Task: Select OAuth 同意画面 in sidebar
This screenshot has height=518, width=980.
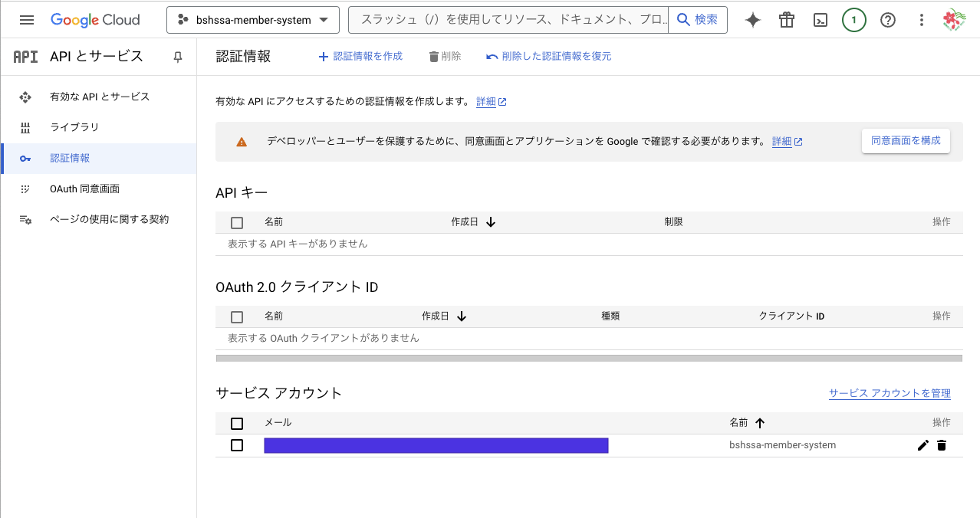Action: [84, 189]
